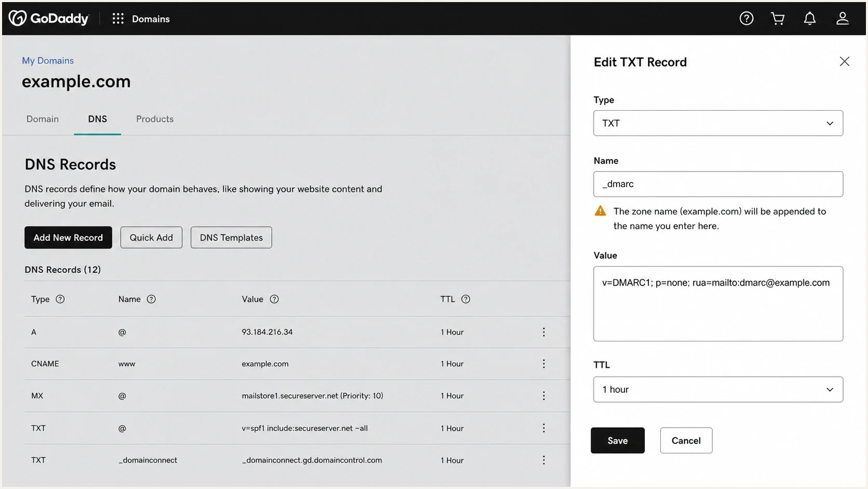This screenshot has height=489, width=868.
Task: Click the example.com domain heading
Action: coord(76,82)
